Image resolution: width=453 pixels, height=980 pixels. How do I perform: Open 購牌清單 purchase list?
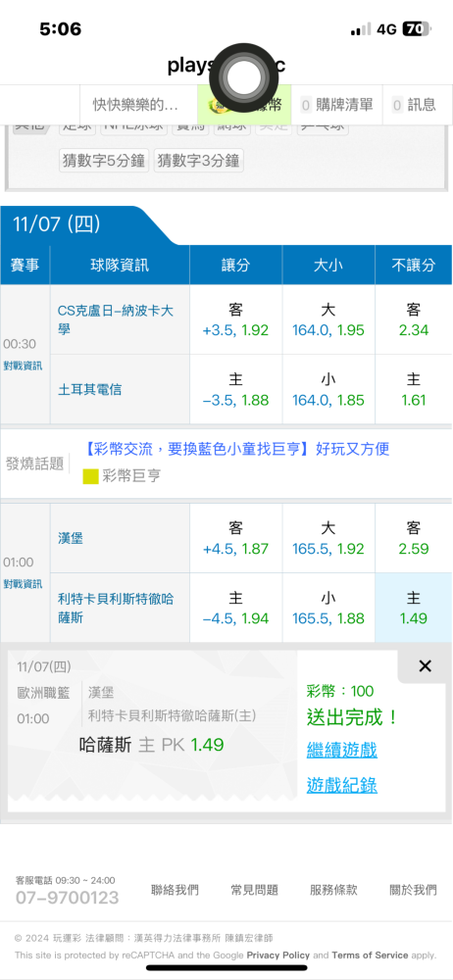point(336,105)
